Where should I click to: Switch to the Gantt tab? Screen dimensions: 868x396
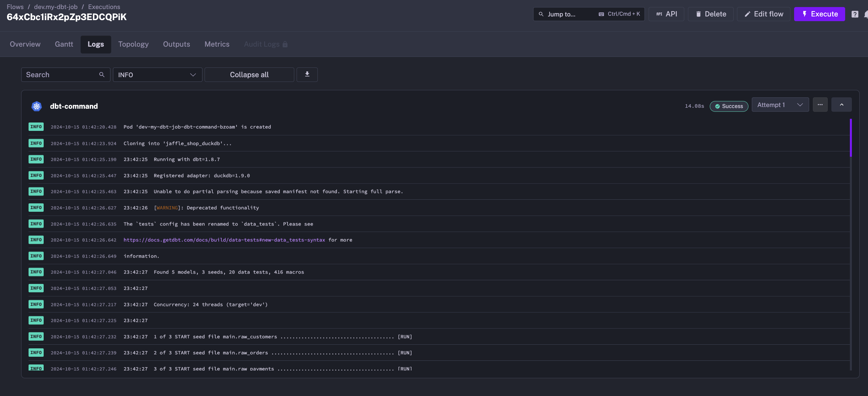tap(64, 44)
